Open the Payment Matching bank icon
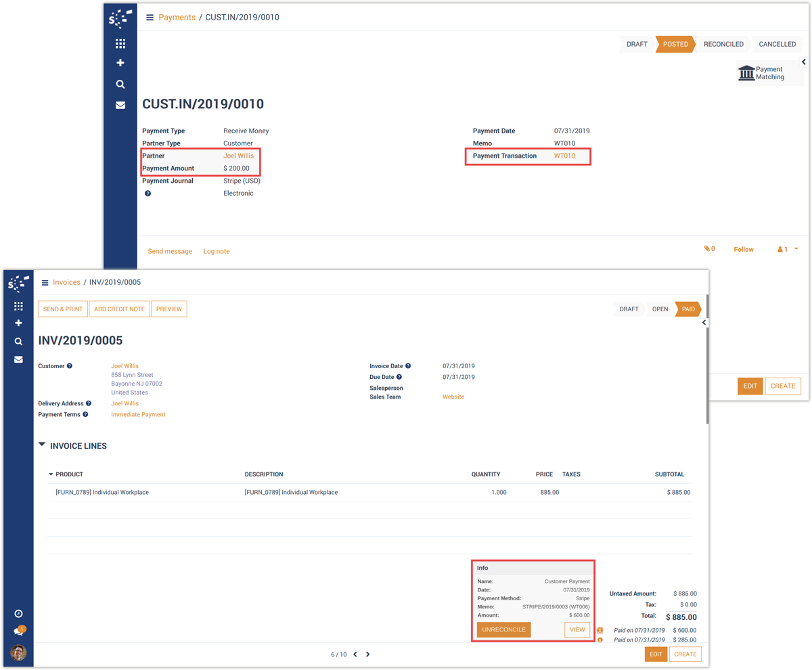This screenshot has height=670, width=812. (x=746, y=73)
